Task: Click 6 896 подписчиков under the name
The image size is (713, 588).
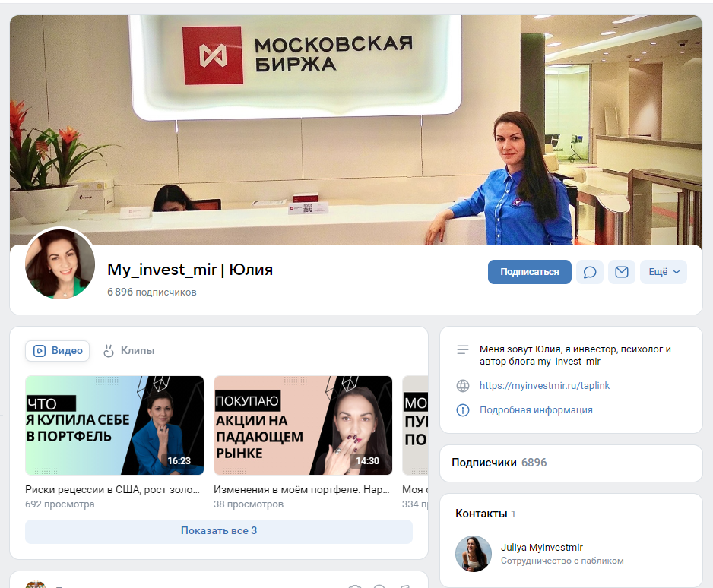Action: (152, 292)
